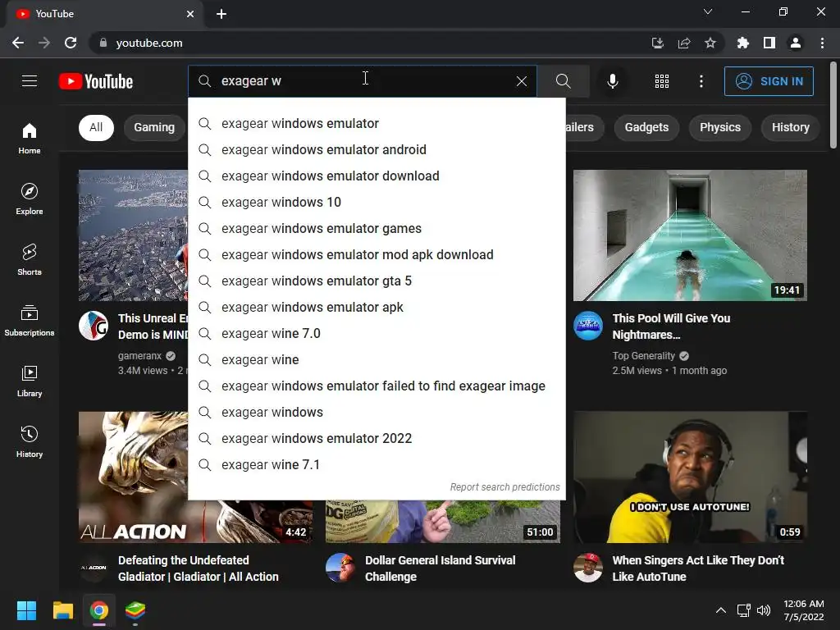This screenshot has height=630, width=840.
Task: Open the gameranx channel name link
Action: point(139,356)
